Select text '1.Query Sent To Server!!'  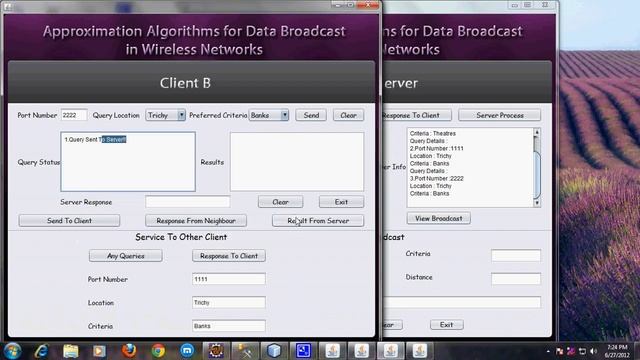(x=96, y=140)
